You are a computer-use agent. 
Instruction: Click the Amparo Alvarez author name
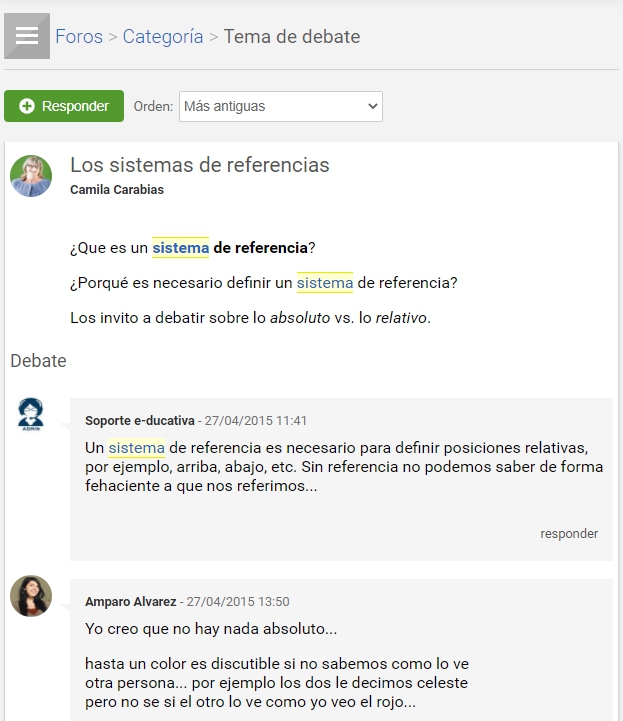131,602
